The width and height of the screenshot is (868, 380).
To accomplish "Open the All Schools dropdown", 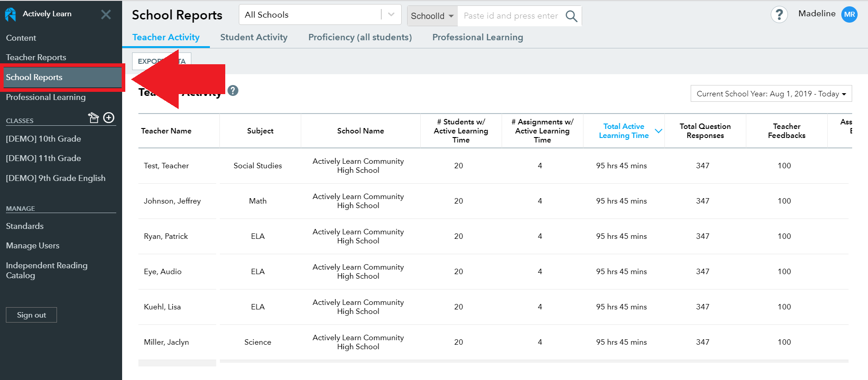I will coord(320,14).
